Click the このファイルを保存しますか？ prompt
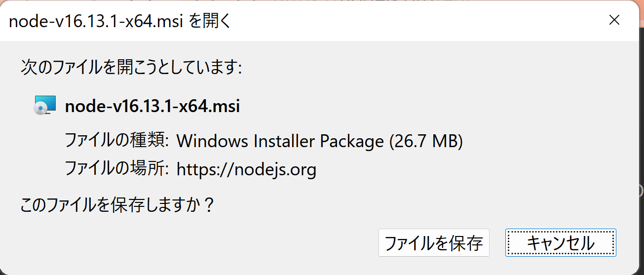This screenshot has width=644, height=275. 117,205
